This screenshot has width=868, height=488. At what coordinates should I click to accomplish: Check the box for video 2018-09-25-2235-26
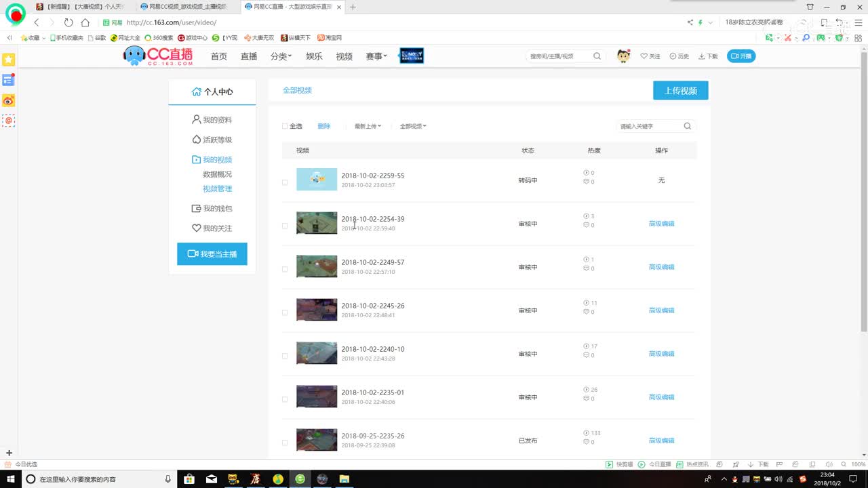pyautogui.click(x=285, y=443)
